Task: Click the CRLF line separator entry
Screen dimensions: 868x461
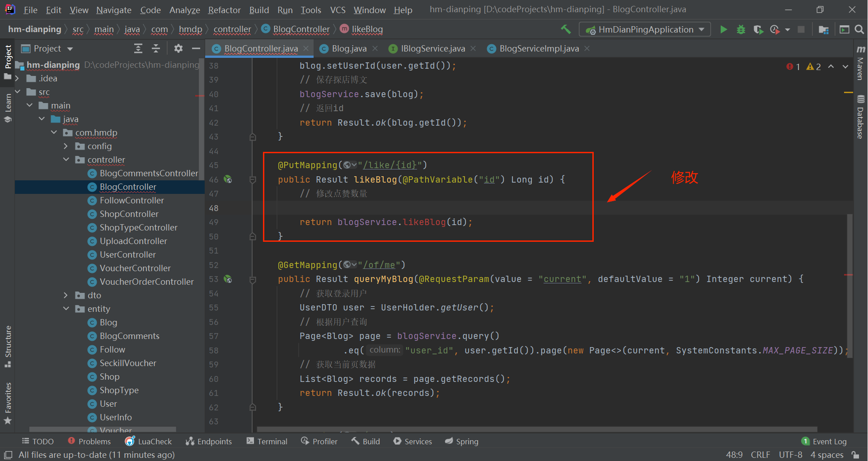Action: click(x=760, y=455)
